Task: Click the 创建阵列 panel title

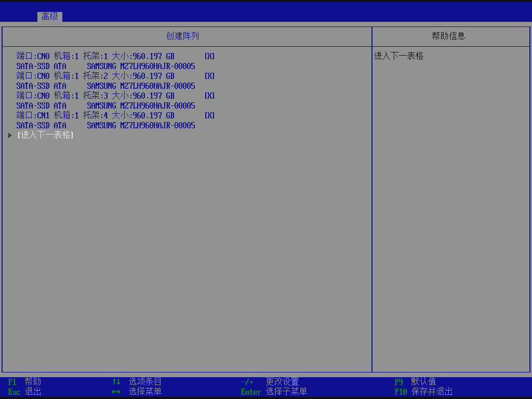Action: 182,36
